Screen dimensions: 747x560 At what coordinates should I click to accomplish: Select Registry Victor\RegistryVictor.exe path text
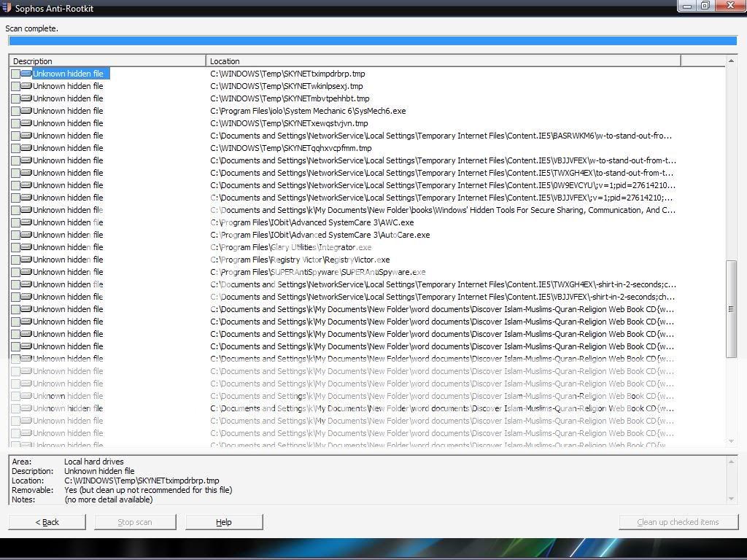[300, 259]
